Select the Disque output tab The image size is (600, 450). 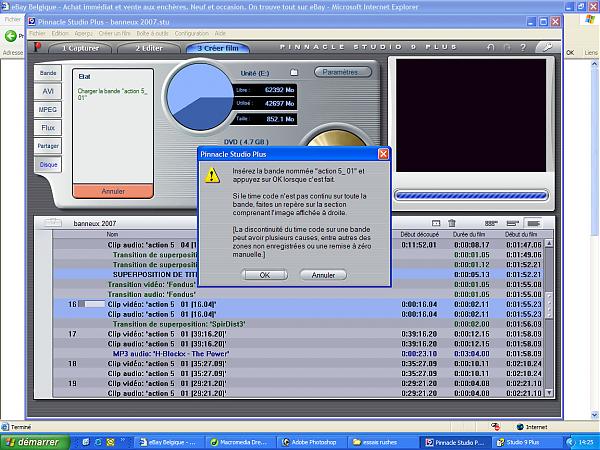pyautogui.click(x=48, y=165)
